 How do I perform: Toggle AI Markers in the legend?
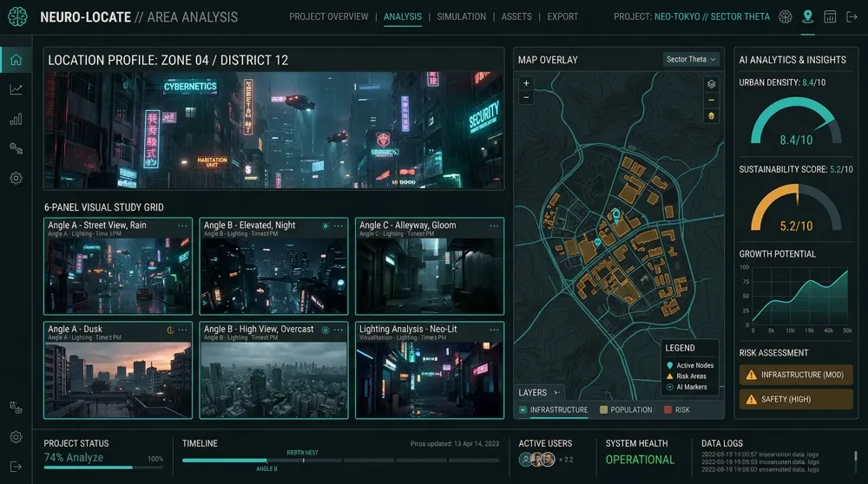click(x=687, y=387)
